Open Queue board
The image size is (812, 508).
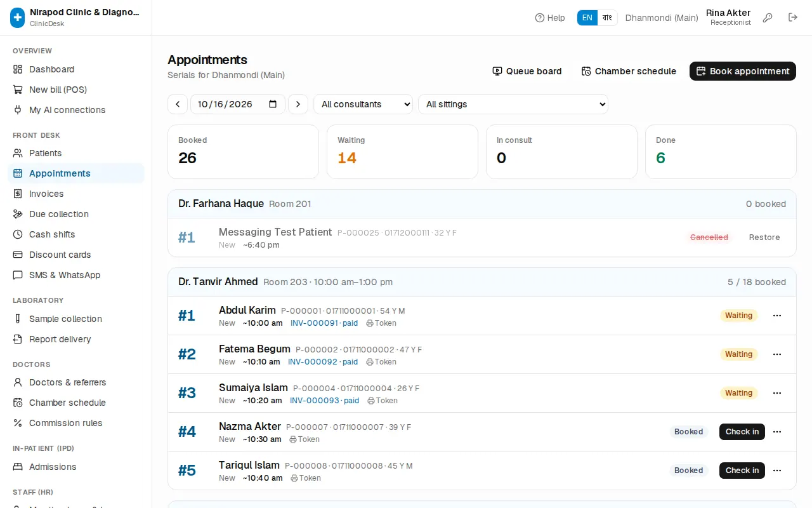[527, 71]
